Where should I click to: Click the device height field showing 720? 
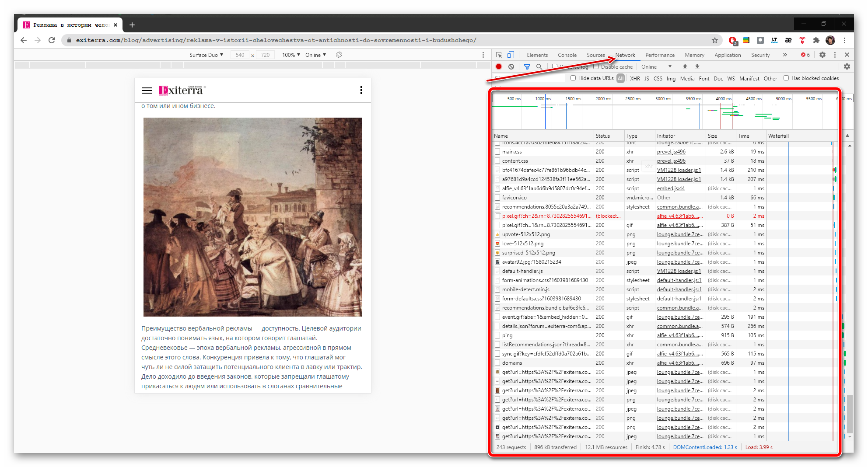265,55
